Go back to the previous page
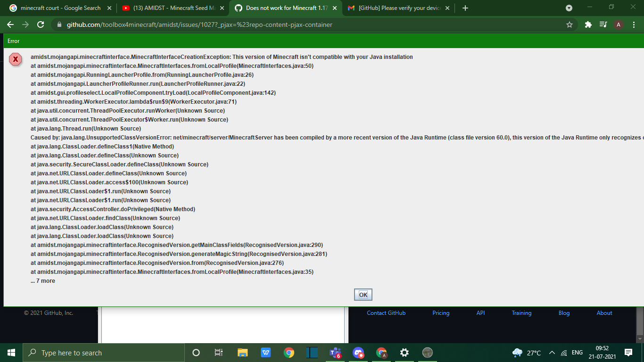 [10, 25]
